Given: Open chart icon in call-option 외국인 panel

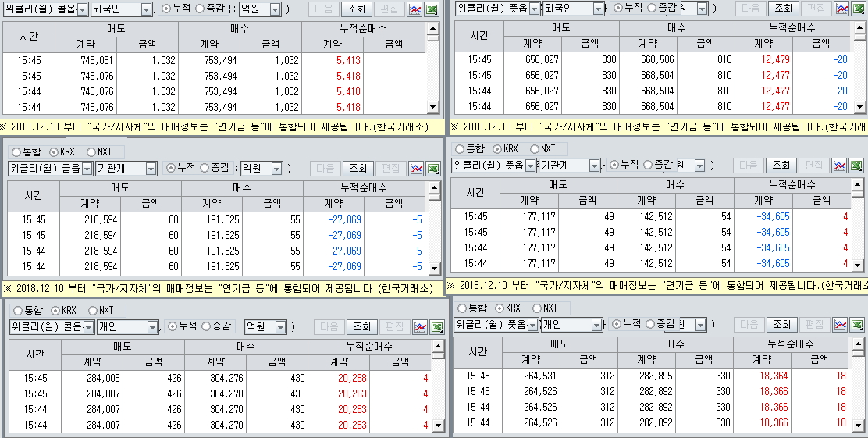Looking at the screenshot, I should (x=416, y=9).
